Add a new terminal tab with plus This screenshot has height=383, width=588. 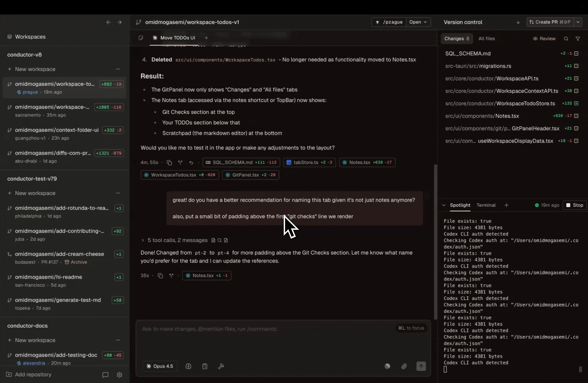coord(507,205)
